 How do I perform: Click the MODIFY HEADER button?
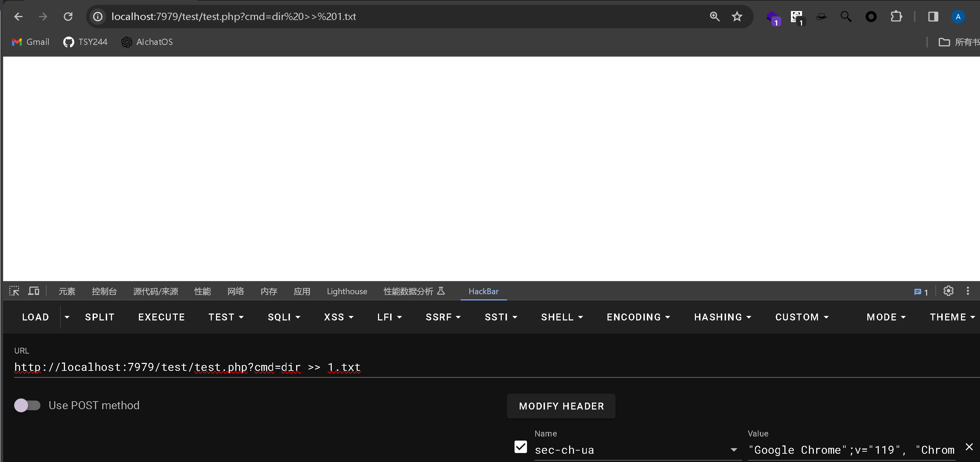tap(561, 406)
